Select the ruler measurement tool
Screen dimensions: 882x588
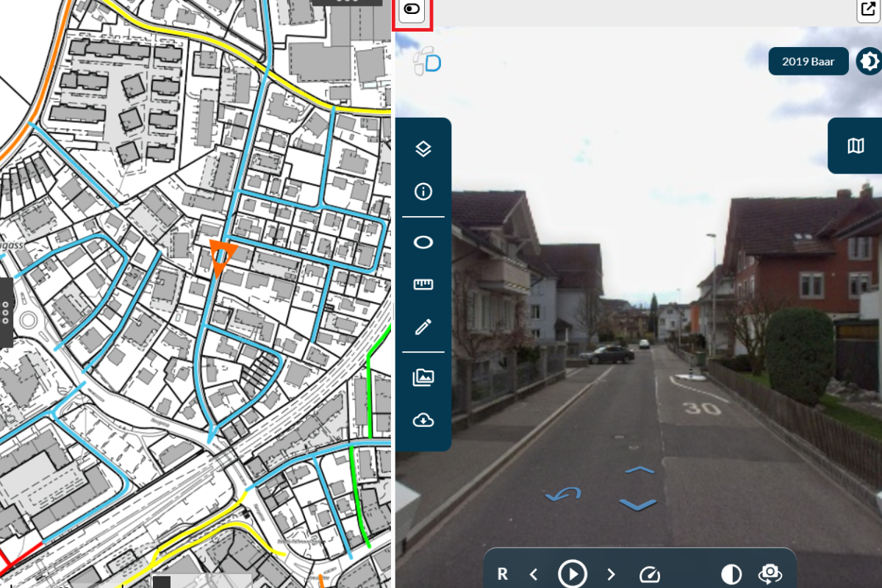(x=423, y=284)
